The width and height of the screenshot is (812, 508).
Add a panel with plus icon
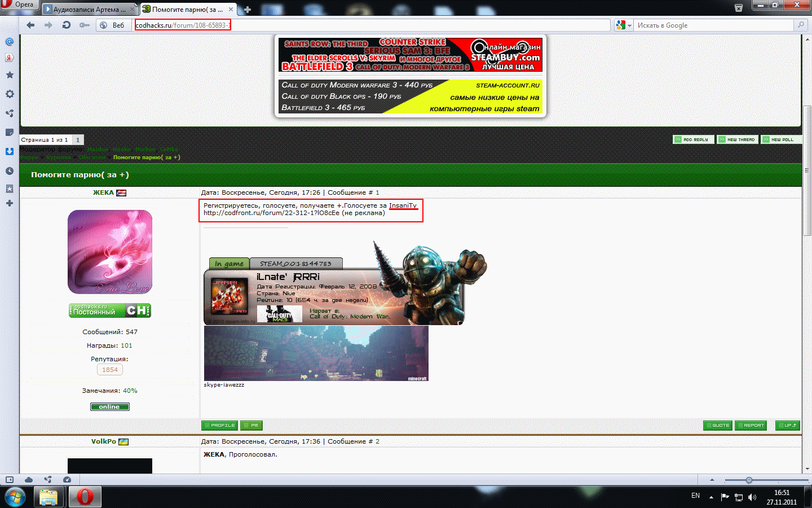[10, 203]
